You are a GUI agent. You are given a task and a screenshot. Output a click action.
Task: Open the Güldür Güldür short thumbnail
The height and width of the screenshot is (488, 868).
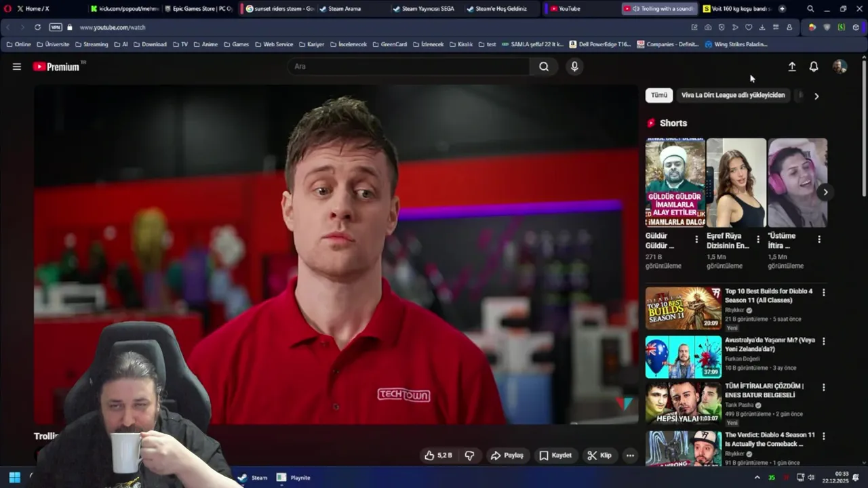click(675, 183)
